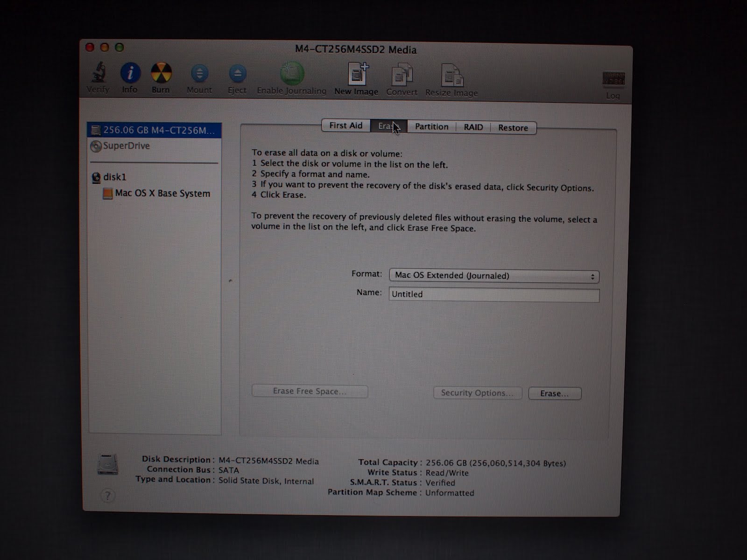747x560 pixels.
Task: Click the M4-CT256M4SSD2 Media window title
Action: point(356,50)
